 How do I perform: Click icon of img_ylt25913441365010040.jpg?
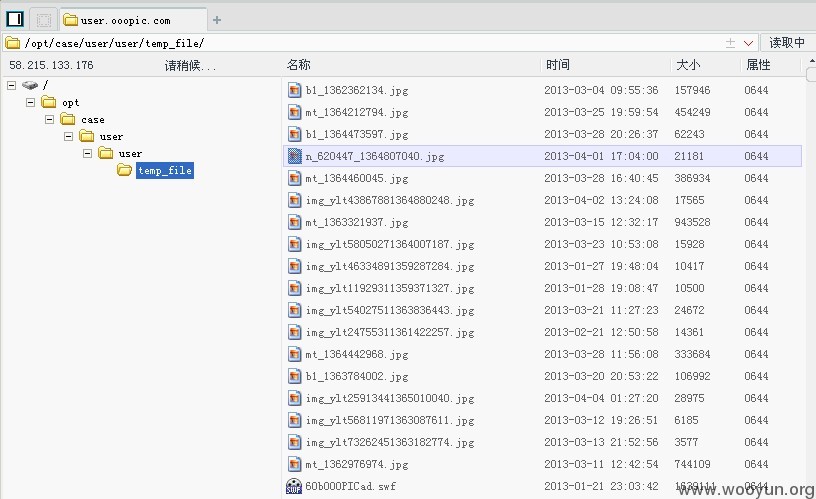[x=295, y=398]
